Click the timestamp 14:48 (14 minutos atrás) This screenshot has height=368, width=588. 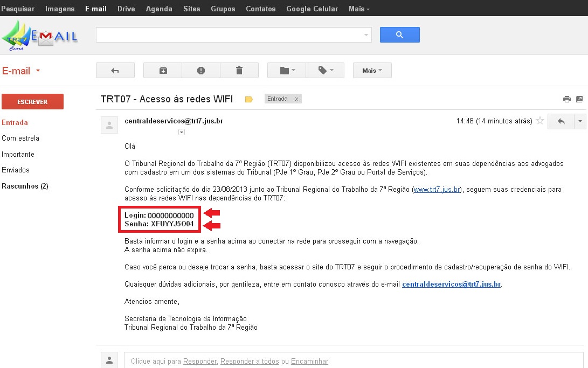click(x=494, y=121)
